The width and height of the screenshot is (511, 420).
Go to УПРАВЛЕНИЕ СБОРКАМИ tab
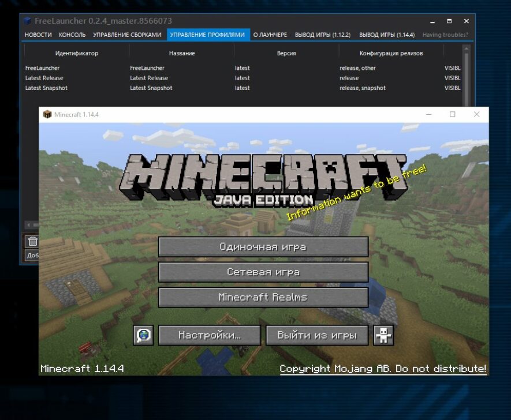click(x=127, y=35)
